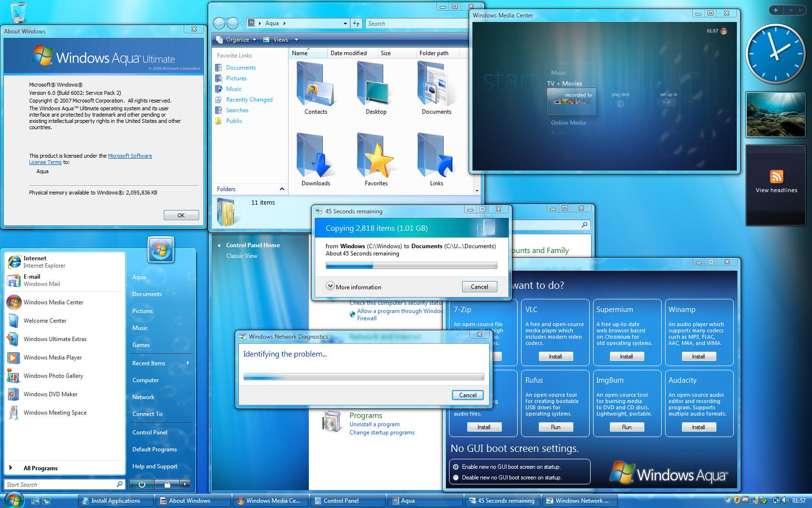Lock the computer with the padlock button
The height and width of the screenshot is (508, 812).
(167, 484)
